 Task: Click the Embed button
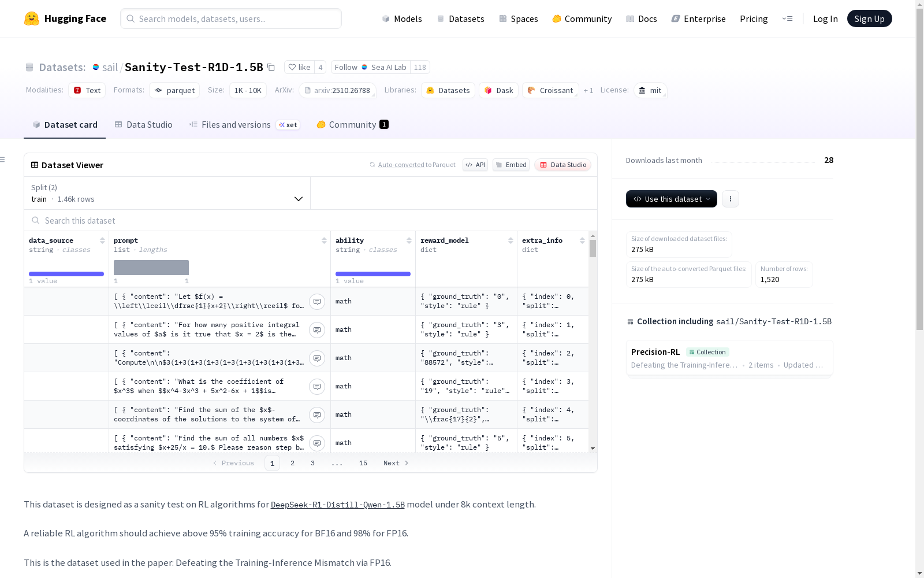(511, 165)
